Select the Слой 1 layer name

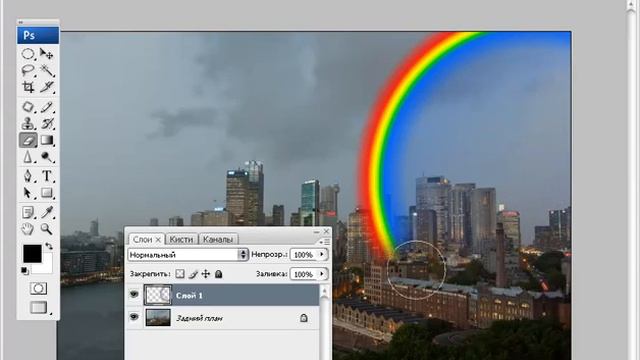[x=189, y=295]
